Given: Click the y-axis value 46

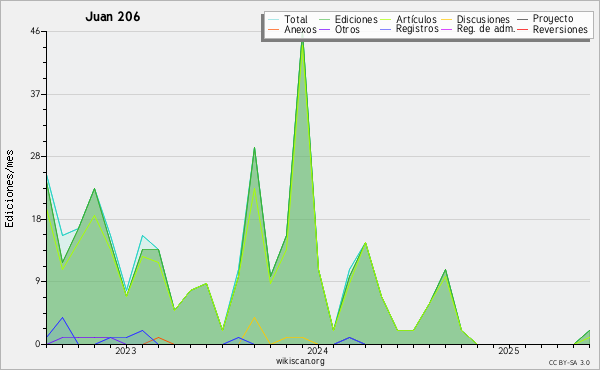Looking at the screenshot, I should [x=35, y=31].
